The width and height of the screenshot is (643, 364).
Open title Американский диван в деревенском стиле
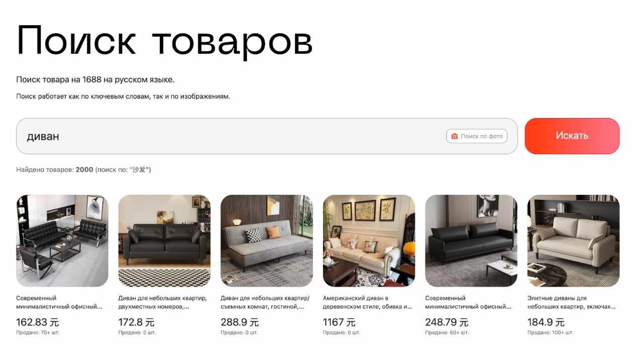(x=368, y=302)
